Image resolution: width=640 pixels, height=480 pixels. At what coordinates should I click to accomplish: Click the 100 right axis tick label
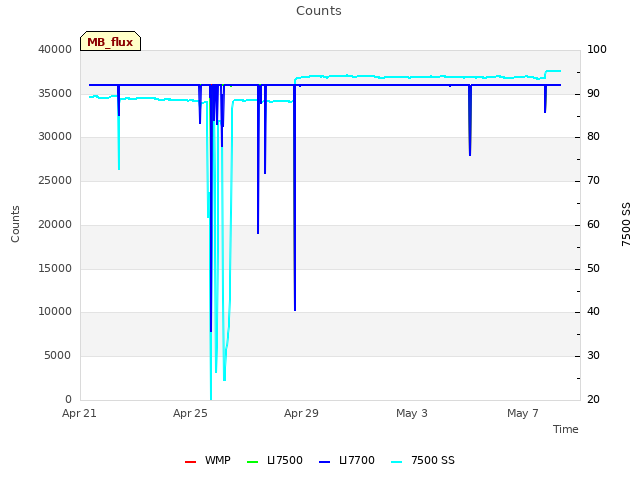[597, 49]
